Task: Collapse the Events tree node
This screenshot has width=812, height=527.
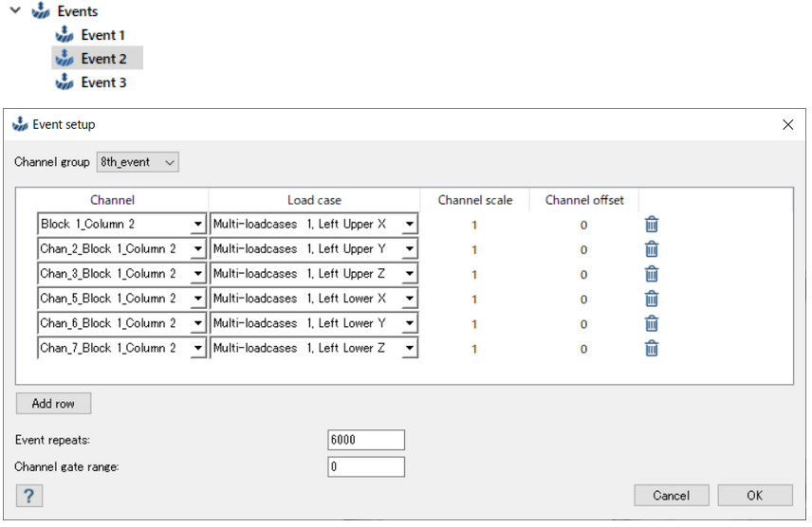Action: coord(15,10)
